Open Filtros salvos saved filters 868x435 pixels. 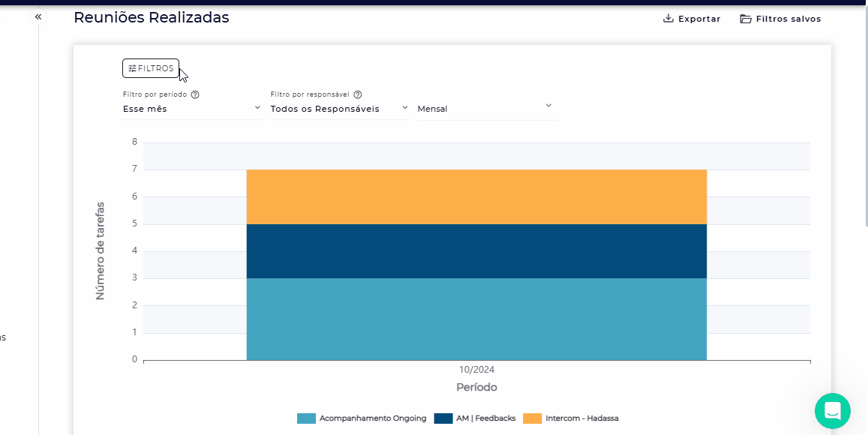[x=788, y=19]
